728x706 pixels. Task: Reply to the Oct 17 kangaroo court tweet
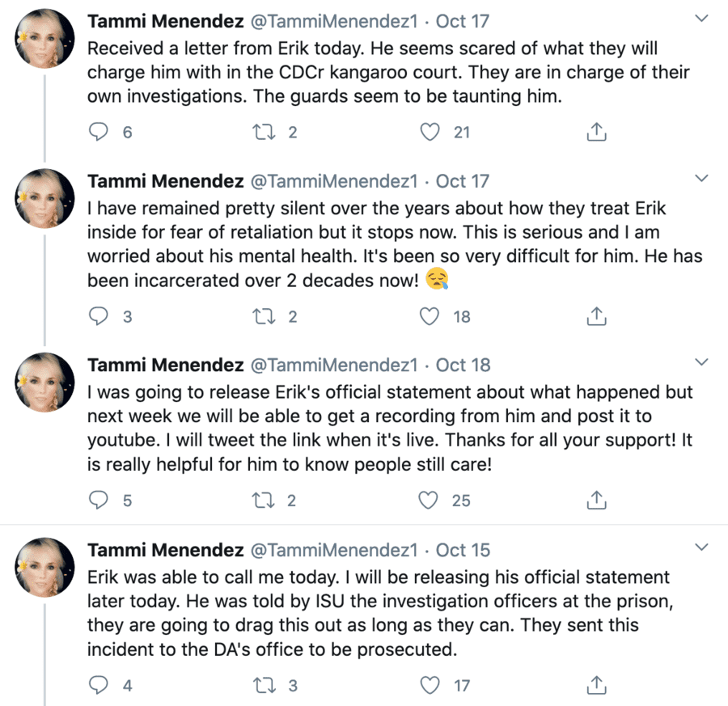click(x=99, y=132)
